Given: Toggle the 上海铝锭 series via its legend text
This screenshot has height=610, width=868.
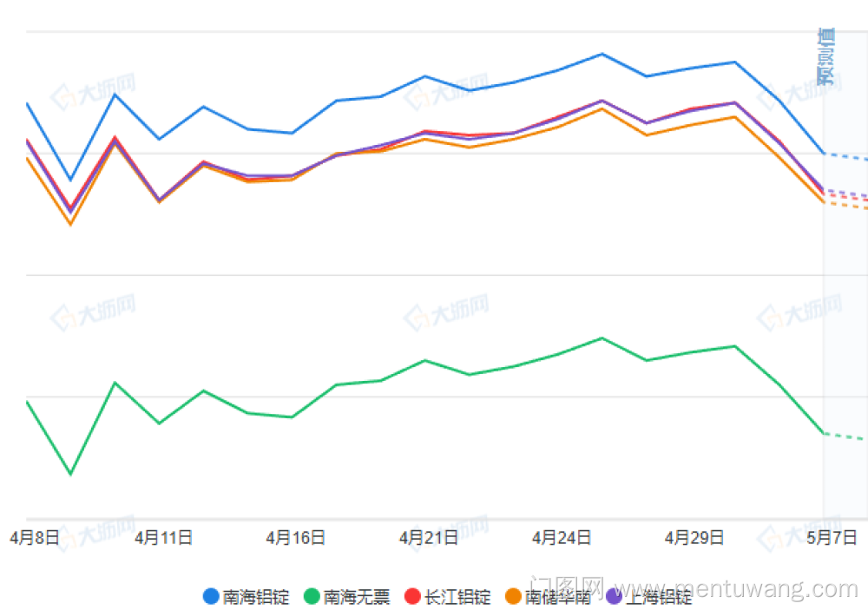Looking at the screenshot, I should coord(659,597).
